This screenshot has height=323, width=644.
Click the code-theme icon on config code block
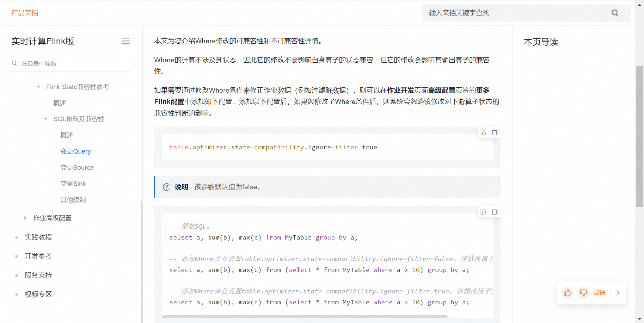tap(484, 133)
